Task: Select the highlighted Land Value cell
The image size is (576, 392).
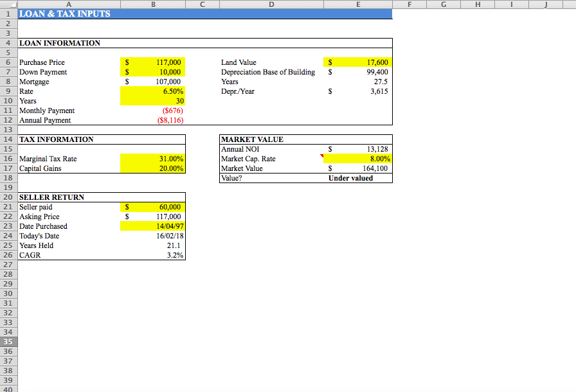Action: click(x=358, y=62)
